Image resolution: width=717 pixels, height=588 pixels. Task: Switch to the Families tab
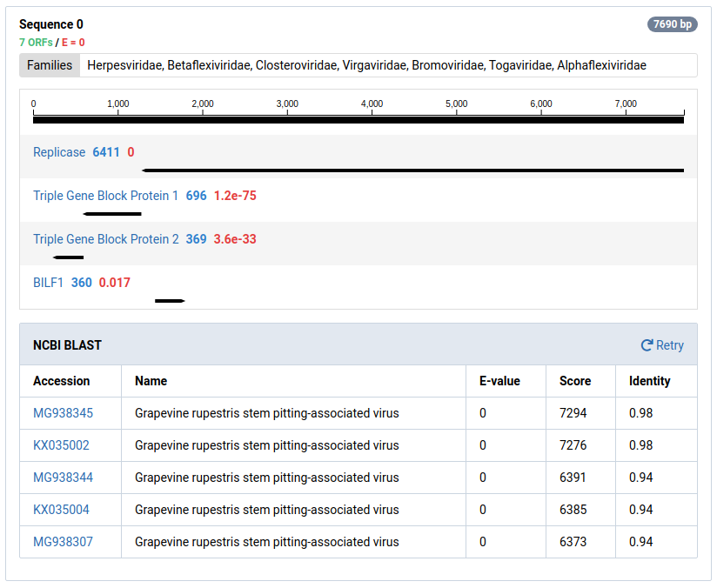coord(49,64)
